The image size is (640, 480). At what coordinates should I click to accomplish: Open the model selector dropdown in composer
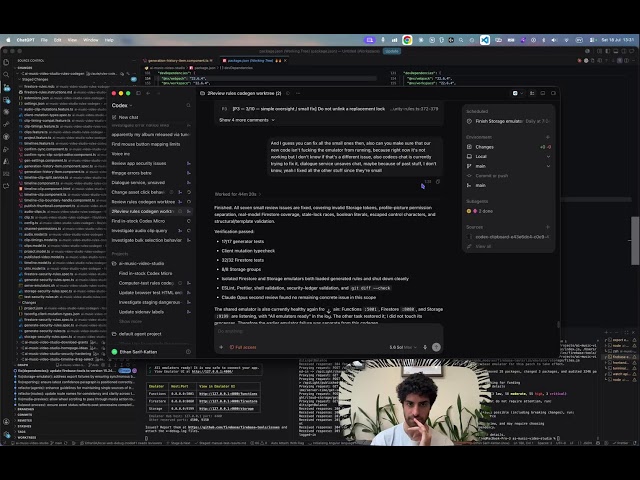[403, 347]
